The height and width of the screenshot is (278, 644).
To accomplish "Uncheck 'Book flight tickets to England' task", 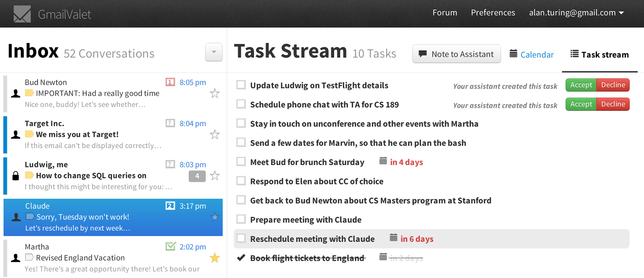I will tap(241, 257).
